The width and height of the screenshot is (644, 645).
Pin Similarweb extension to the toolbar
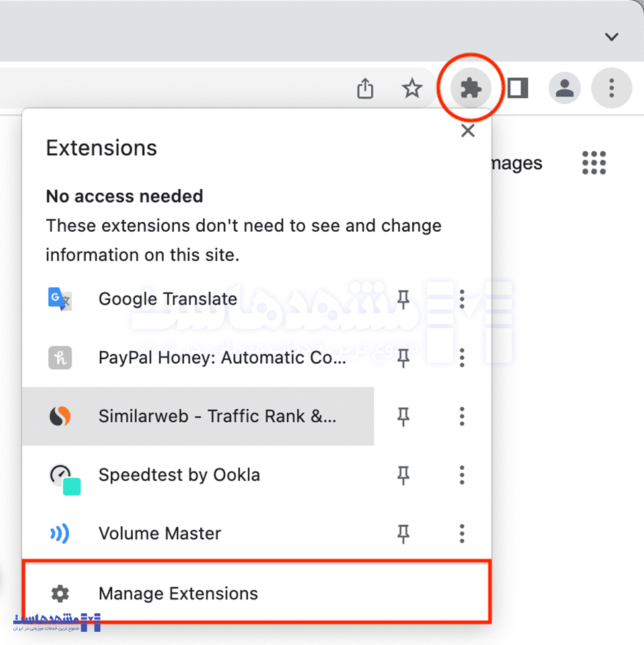click(x=403, y=417)
